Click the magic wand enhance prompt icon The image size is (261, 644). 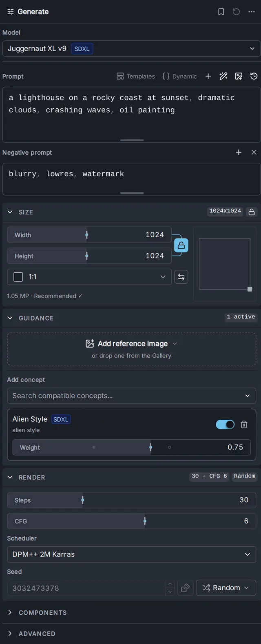coord(223,76)
